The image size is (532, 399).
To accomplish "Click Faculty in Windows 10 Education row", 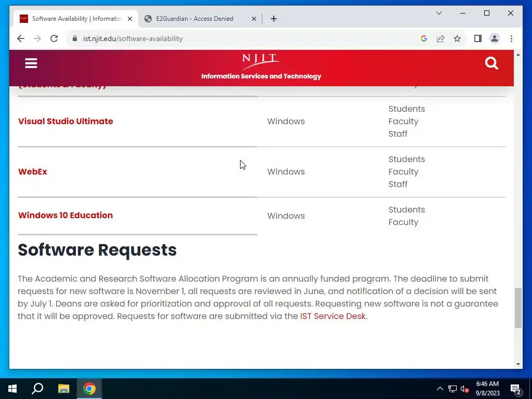I will (403, 222).
